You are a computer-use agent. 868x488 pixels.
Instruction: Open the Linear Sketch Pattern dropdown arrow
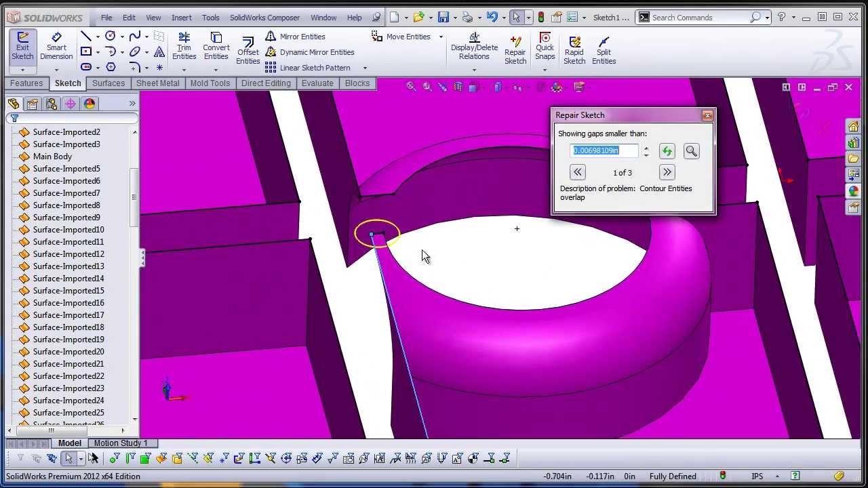pos(365,68)
